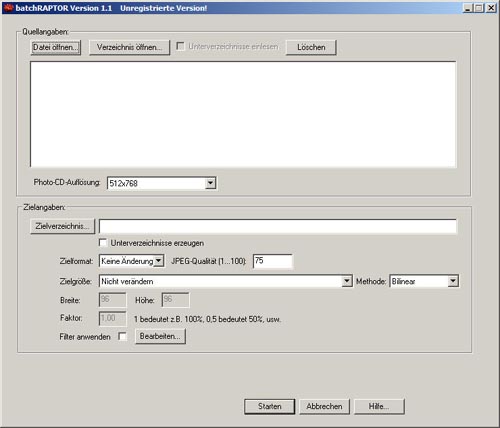500x428 pixels.
Task: Open a directory with 'Verzeichnis öffnen...'
Action: (129, 47)
